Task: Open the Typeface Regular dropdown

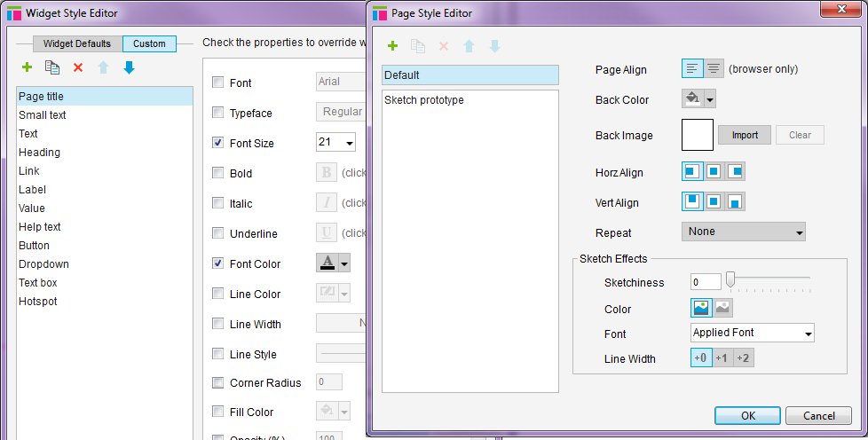Action: (341, 112)
